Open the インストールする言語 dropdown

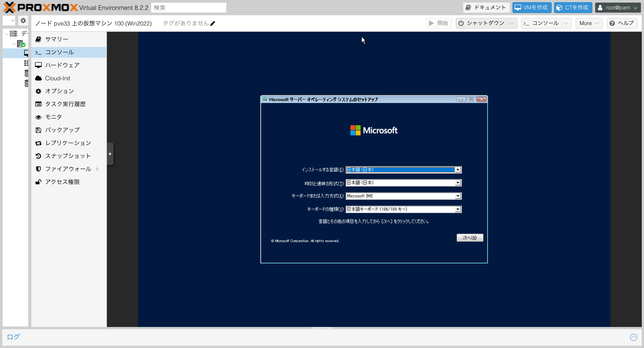pyautogui.click(x=458, y=170)
